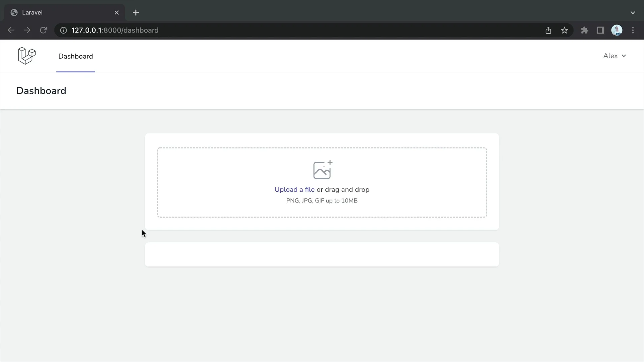Image resolution: width=644 pixels, height=362 pixels.
Task: Open the tab search chevron
Action: pyautogui.click(x=633, y=13)
